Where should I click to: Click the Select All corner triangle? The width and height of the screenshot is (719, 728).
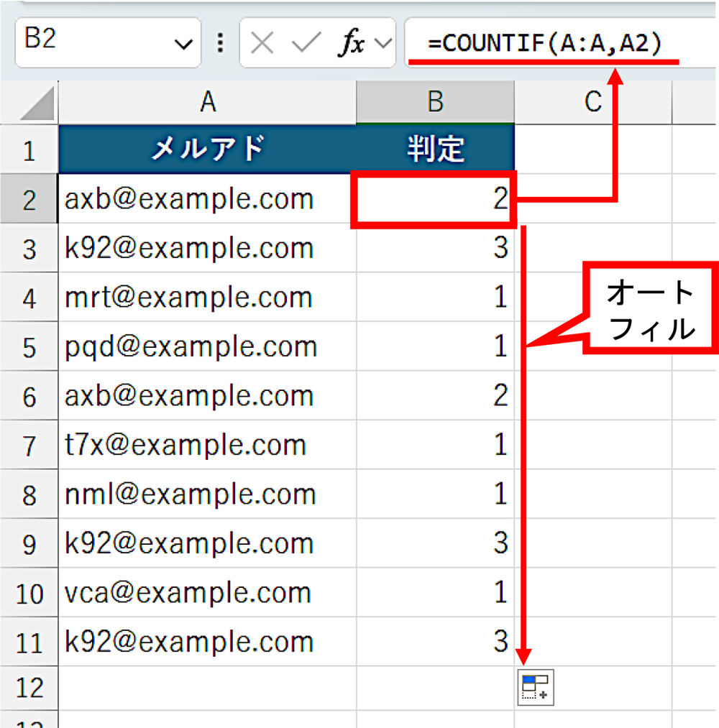coord(36,103)
